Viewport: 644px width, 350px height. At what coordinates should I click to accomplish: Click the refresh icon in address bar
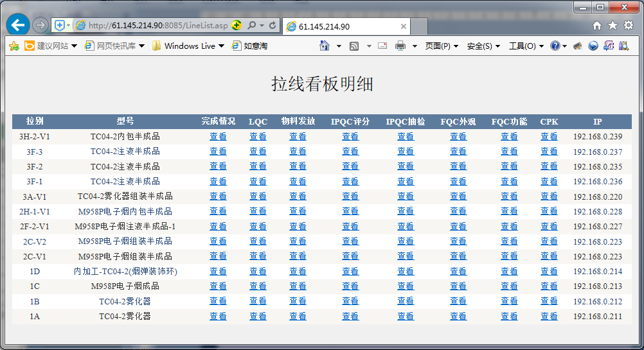pyautogui.click(x=273, y=25)
